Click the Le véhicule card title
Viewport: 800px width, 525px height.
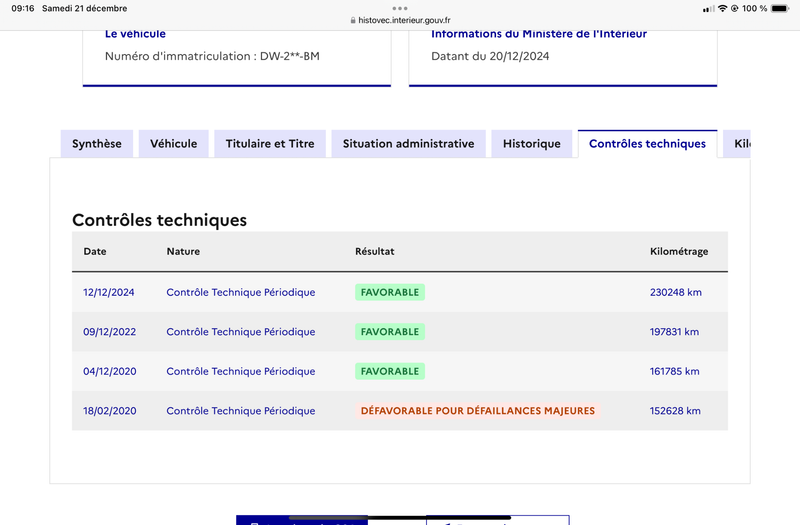135,34
